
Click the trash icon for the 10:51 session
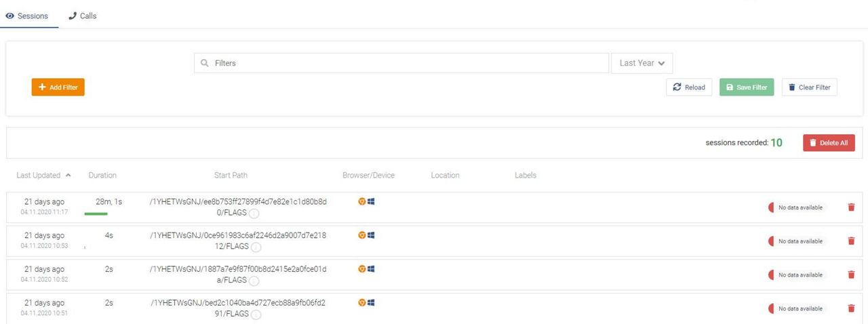pos(851,308)
